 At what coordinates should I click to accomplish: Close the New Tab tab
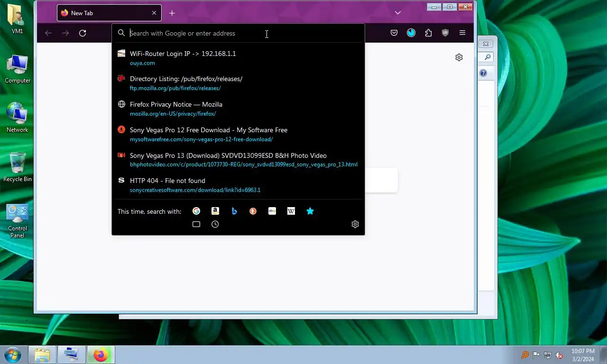click(x=154, y=13)
